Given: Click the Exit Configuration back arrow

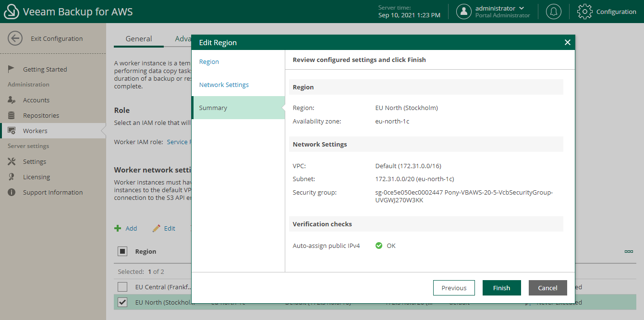Looking at the screenshot, I should click(15, 38).
